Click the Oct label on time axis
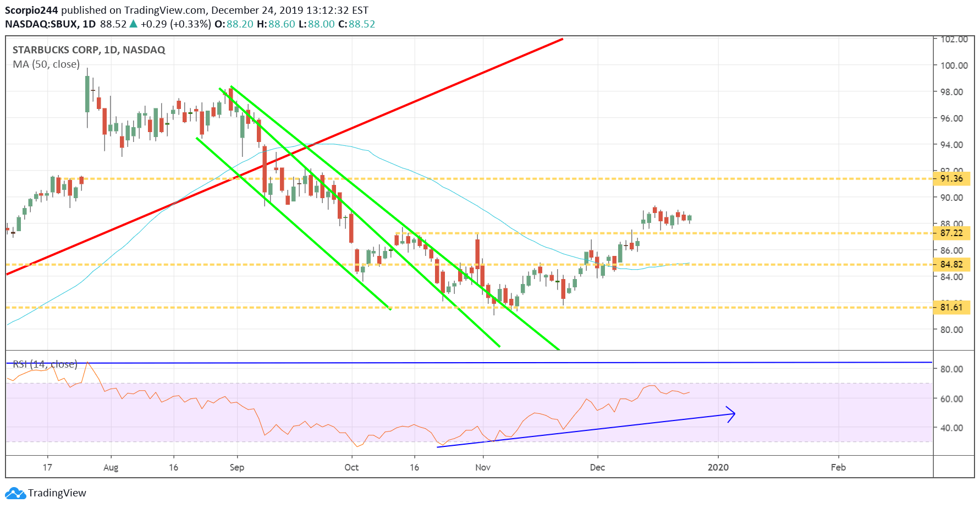Viewport: 980px width, 508px height. point(351,467)
